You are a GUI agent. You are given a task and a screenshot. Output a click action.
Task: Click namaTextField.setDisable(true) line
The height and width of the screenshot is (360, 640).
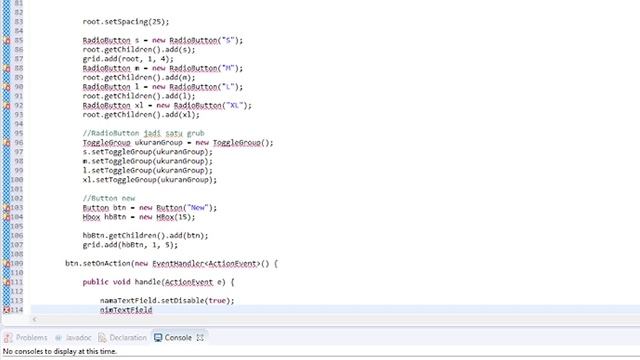click(x=167, y=301)
